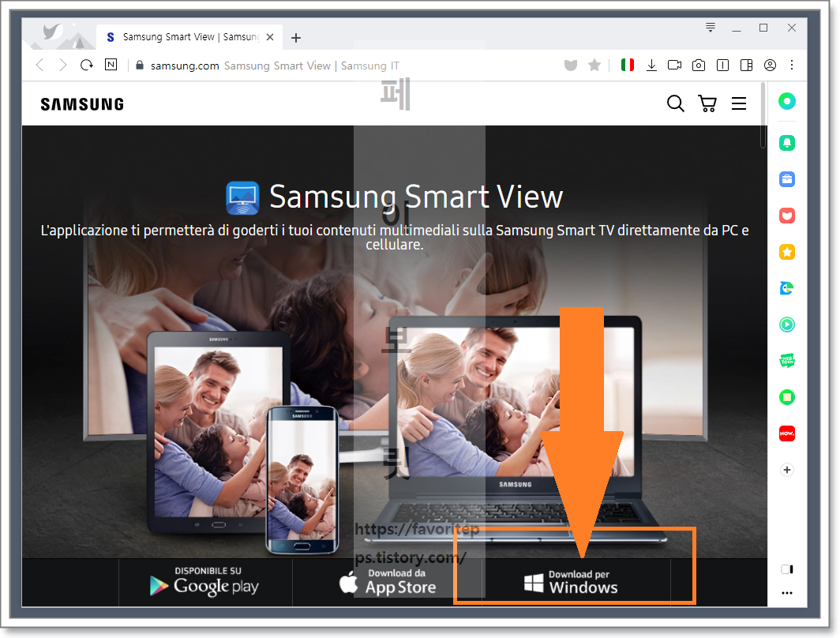Open the green square memo sidebar icon

click(x=786, y=397)
